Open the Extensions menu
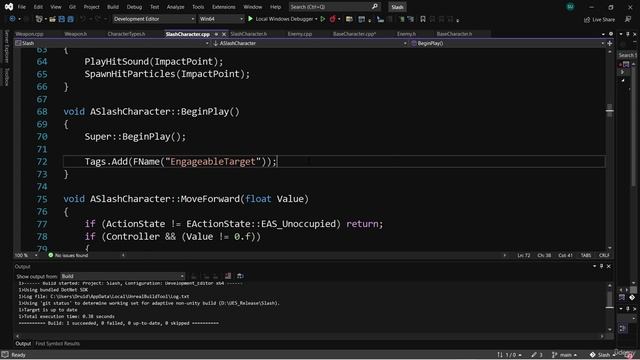Screen dimensions: 640x360 pos(223,7)
